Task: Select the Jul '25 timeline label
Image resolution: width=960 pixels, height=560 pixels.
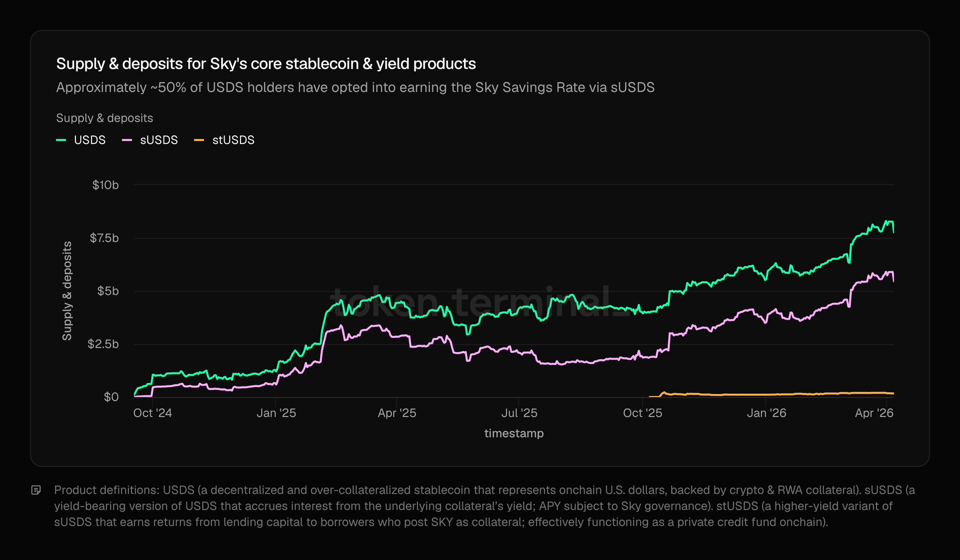Action: (x=519, y=413)
